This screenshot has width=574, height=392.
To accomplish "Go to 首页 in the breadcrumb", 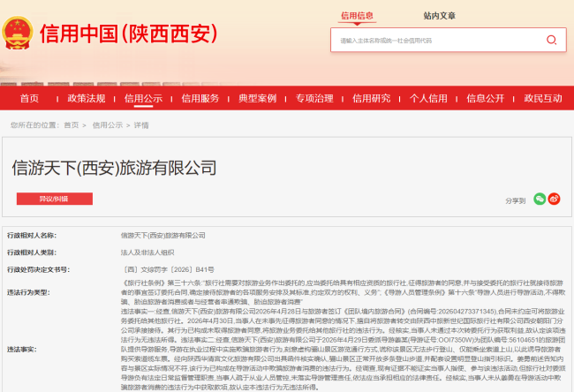I will [72, 125].
